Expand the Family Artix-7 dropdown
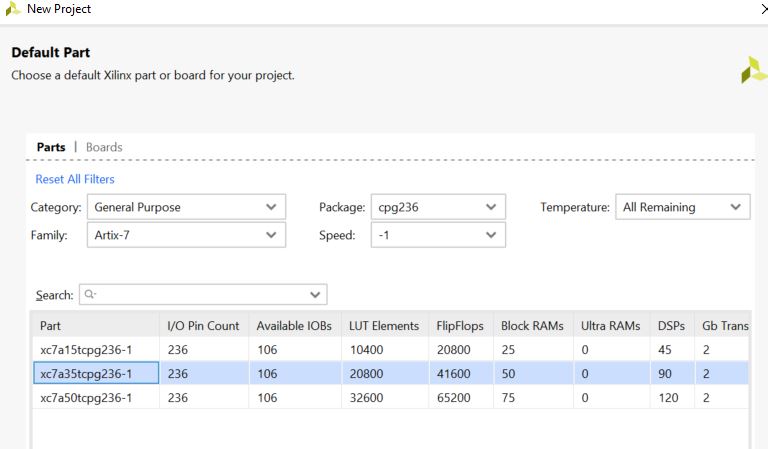This screenshot has height=449, width=768. click(x=186, y=235)
